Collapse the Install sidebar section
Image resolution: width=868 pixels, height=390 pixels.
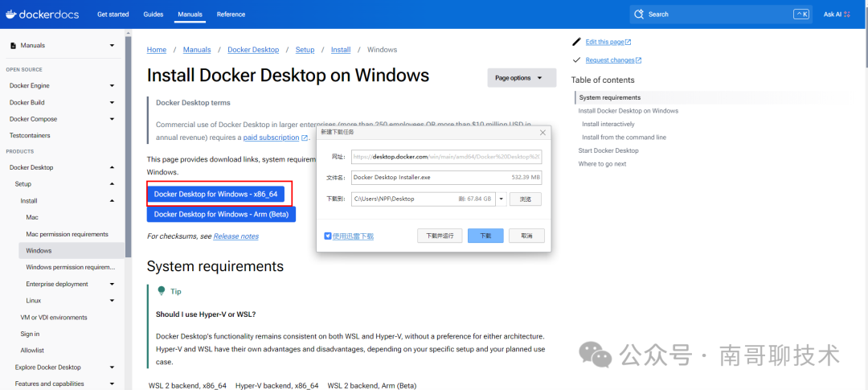[x=113, y=200]
